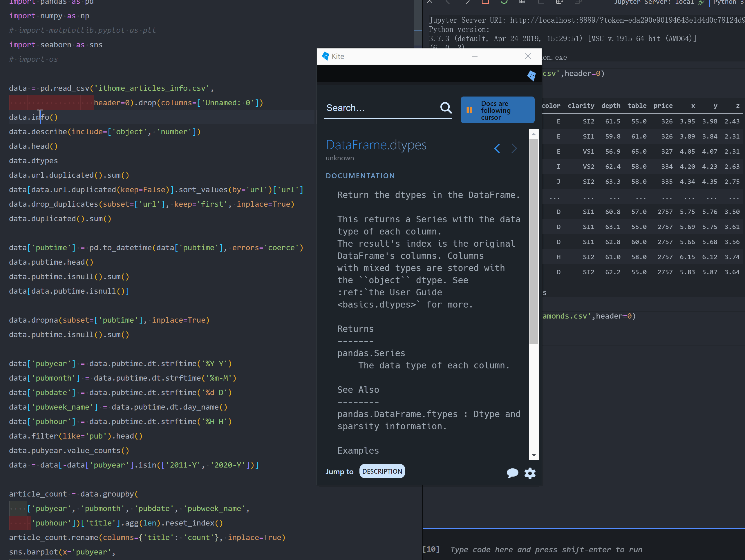Click the data.dtypes line in the editor
Image resolution: width=745 pixels, height=560 pixels.
[x=33, y=161]
